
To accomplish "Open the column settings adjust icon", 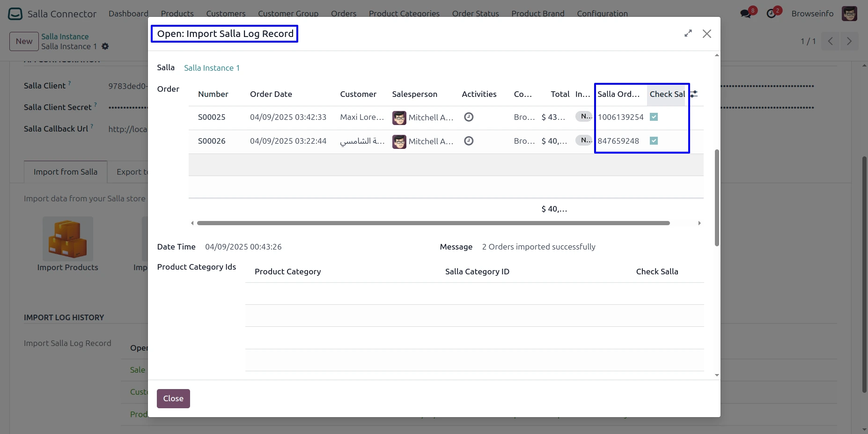I will (694, 94).
